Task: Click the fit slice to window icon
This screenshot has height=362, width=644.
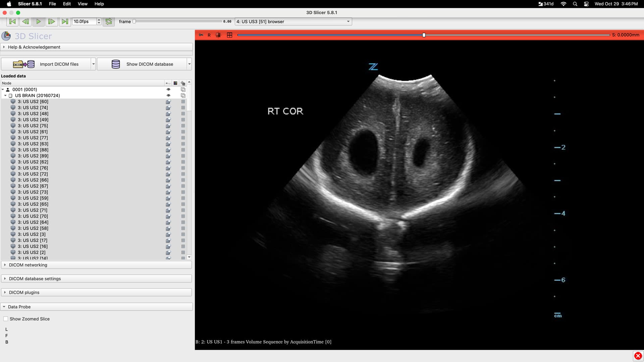Action: [218, 35]
